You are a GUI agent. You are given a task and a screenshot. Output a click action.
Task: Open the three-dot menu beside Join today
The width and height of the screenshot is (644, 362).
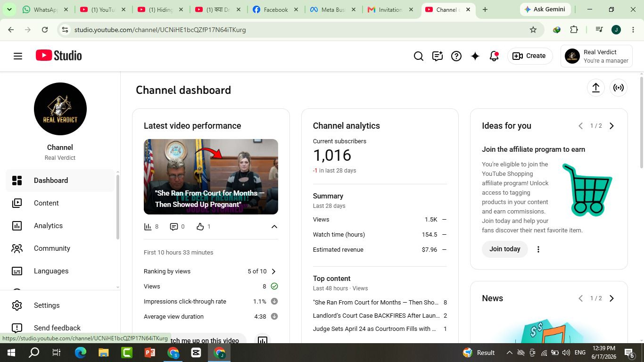538,249
